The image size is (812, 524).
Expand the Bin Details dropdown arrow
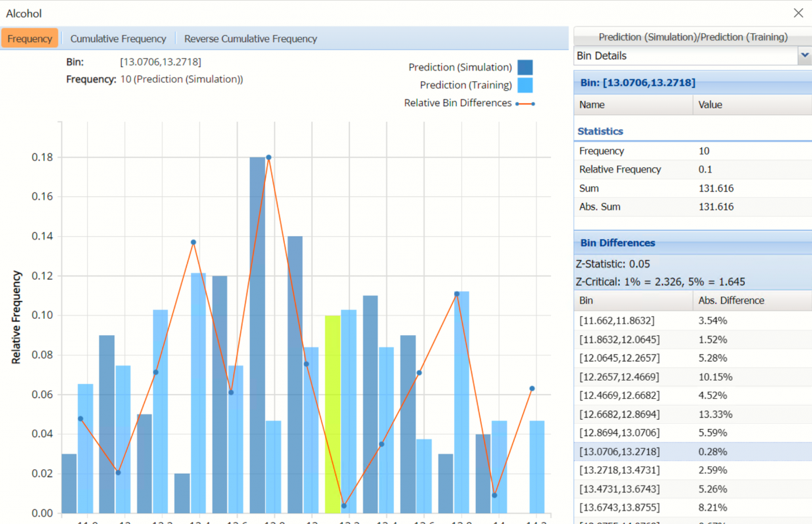[804, 56]
